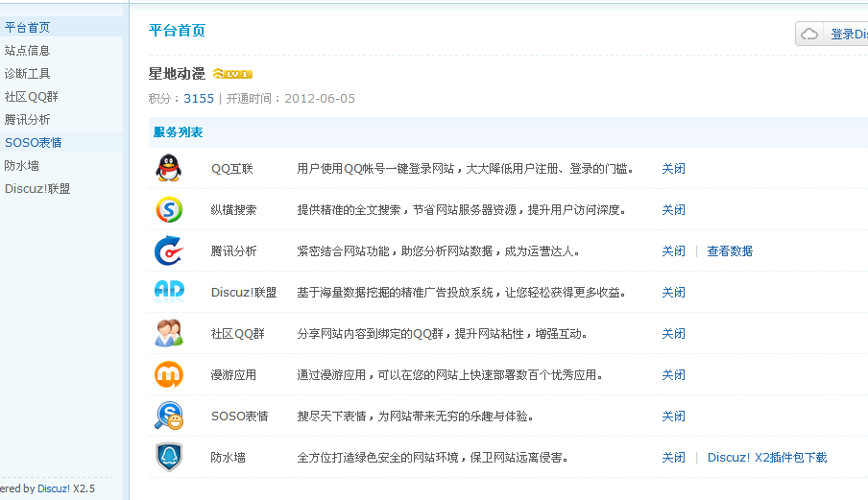Click 关闭 for 纵横搜索
This screenshot has height=500, width=868.
[674, 210]
